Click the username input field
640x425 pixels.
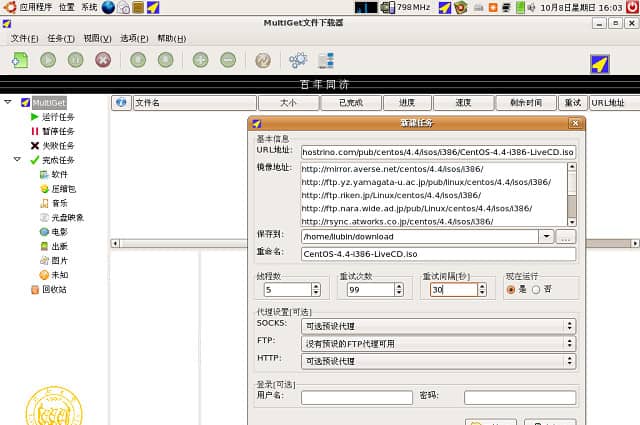(x=357, y=397)
